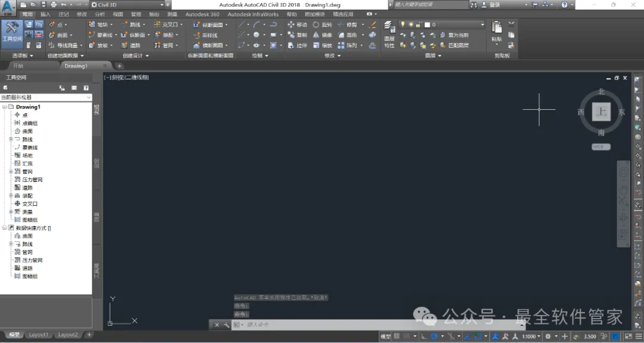The width and height of the screenshot is (644, 343).
Task: Click 置为当前 make current layer button
Action: [454, 35]
